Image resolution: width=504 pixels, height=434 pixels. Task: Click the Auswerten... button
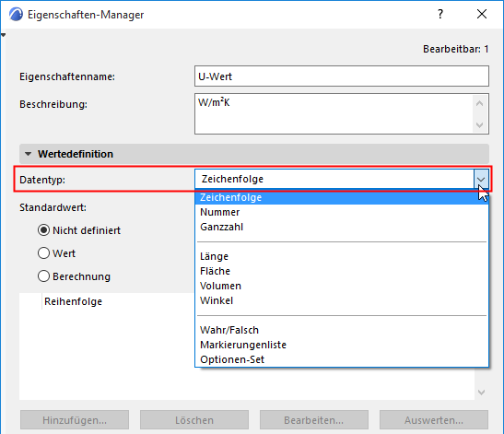click(434, 420)
